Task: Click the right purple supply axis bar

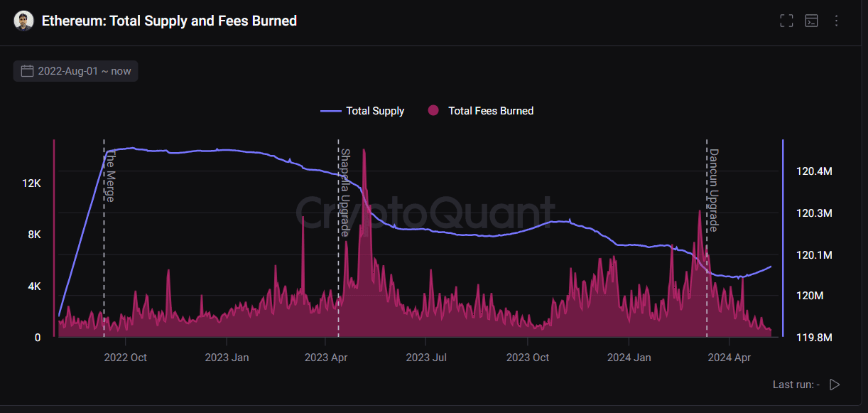Action: [x=783, y=238]
